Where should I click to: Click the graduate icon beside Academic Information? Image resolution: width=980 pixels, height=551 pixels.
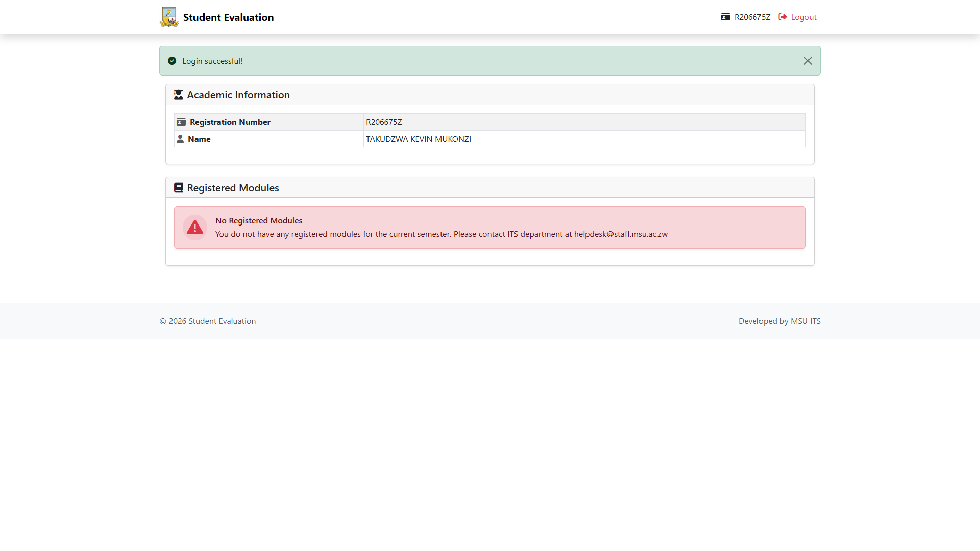pyautogui.click(x=178, y=95)
